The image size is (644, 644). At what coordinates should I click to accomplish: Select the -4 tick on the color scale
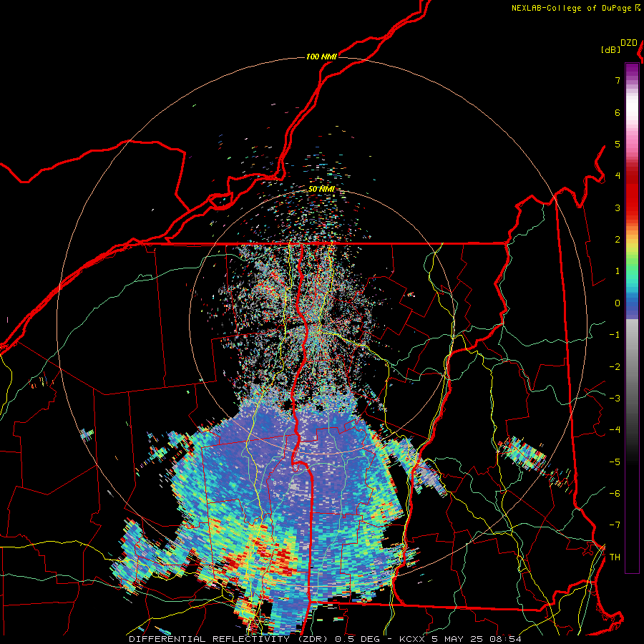coord(615,430)
